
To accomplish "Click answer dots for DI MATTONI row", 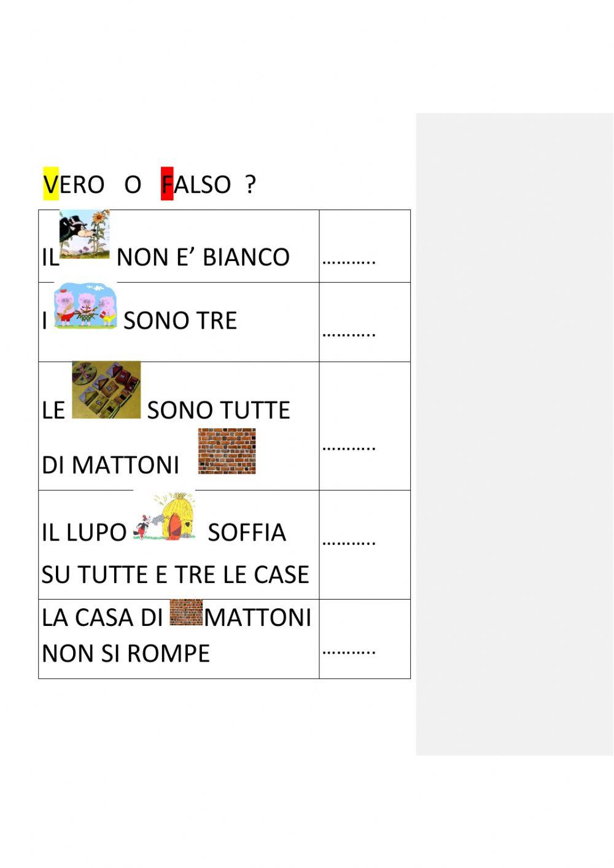I will (349, 447).
